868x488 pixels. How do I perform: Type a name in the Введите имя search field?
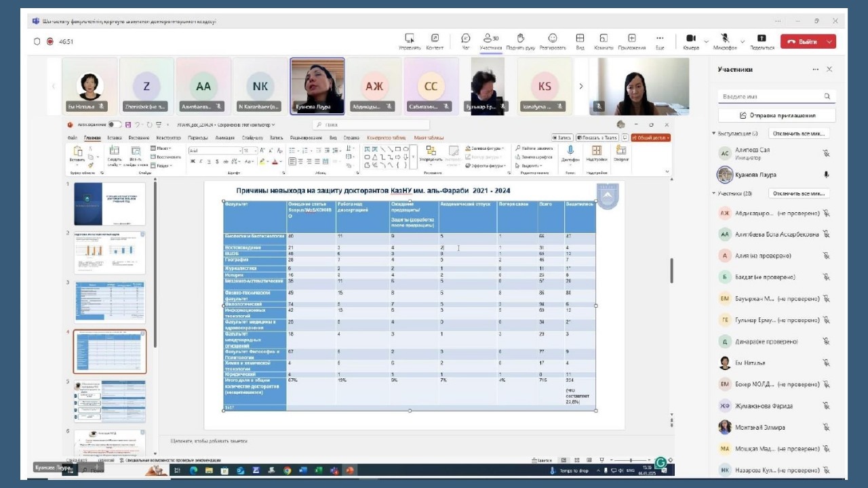[x=776, y=96]
